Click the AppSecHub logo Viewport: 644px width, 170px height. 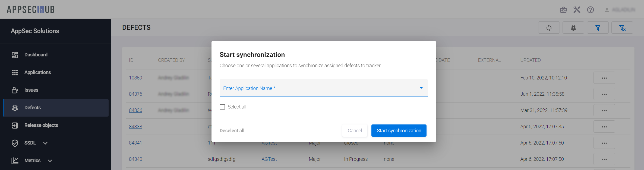[x=31, y=9]
